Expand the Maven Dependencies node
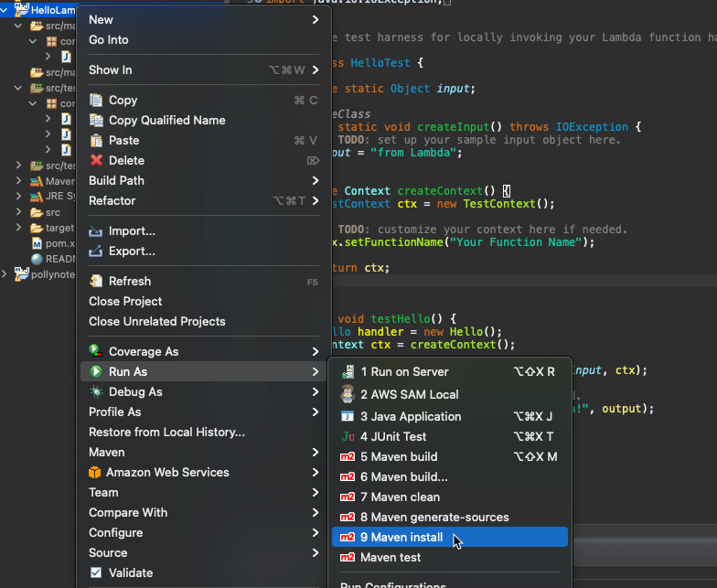The width and height of the screenshot is (717, 588). [x=18, y=181]
